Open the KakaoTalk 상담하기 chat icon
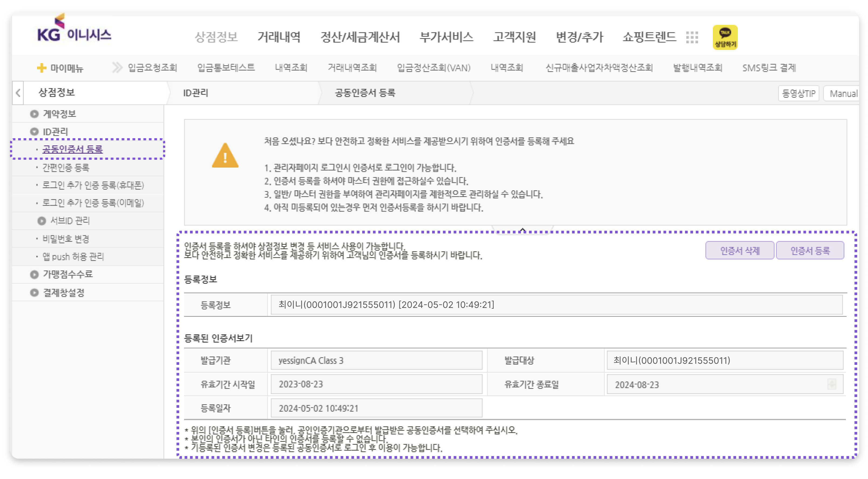 pyautogui.click(x=725, y=37)
